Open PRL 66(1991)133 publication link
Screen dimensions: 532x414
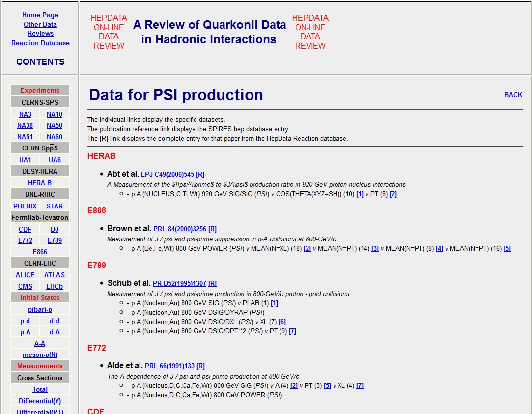(169, 366)
